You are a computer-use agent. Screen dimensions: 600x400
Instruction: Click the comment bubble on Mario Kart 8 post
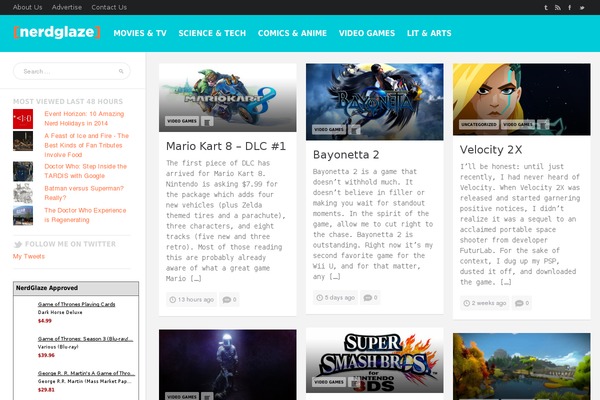click(227, 299)
